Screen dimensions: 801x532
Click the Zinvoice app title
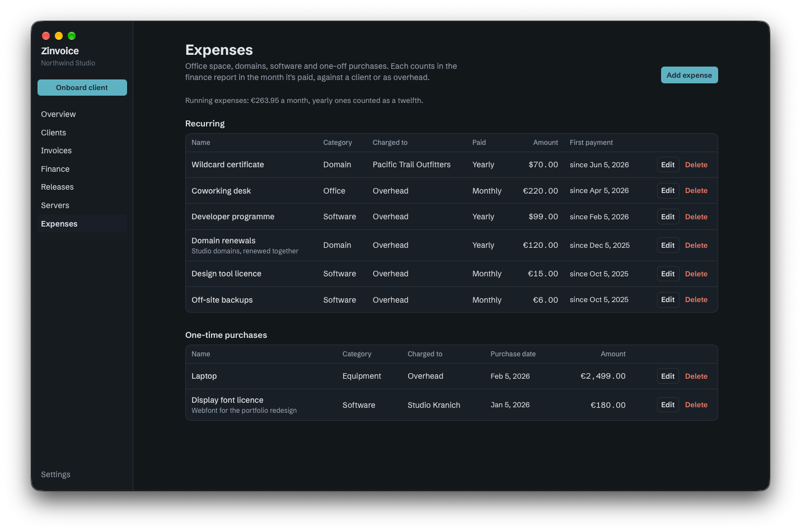pos(60,51)
